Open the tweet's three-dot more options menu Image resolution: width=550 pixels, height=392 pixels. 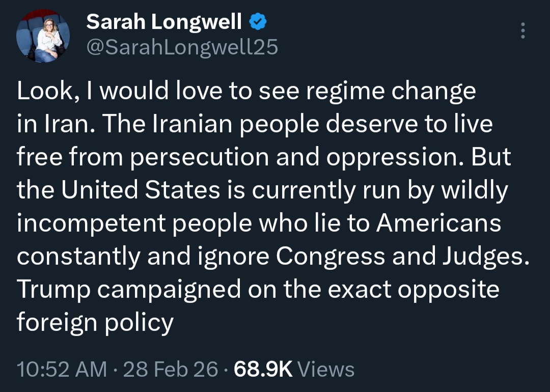pos(522,32)
